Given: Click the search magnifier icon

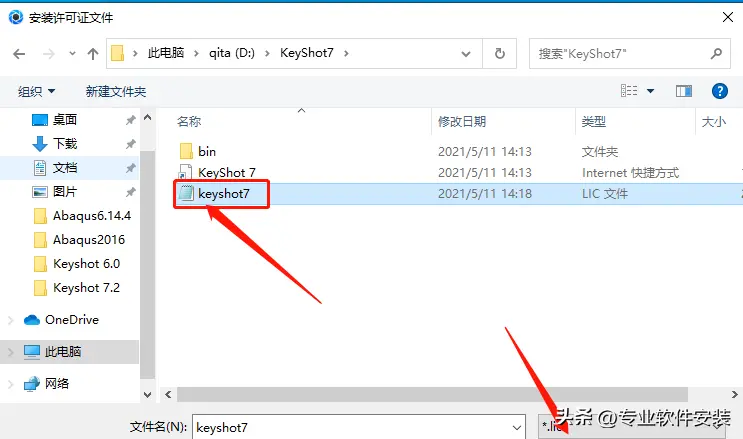Looking at the screenshot, I should click(716, 54).
